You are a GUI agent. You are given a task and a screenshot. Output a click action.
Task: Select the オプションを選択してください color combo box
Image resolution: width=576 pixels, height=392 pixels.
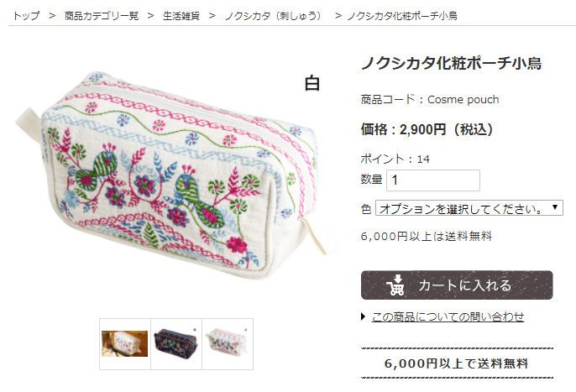click(x=469, y=208)
